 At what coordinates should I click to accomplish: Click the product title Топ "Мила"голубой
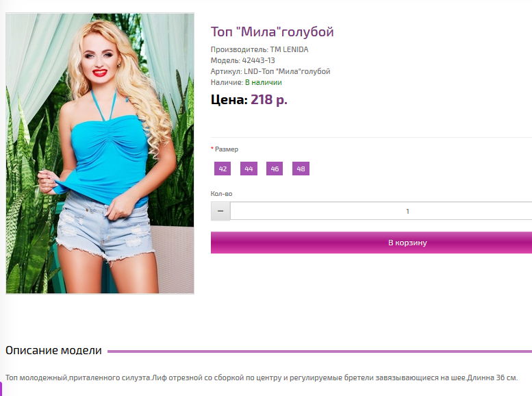[272, 32]
